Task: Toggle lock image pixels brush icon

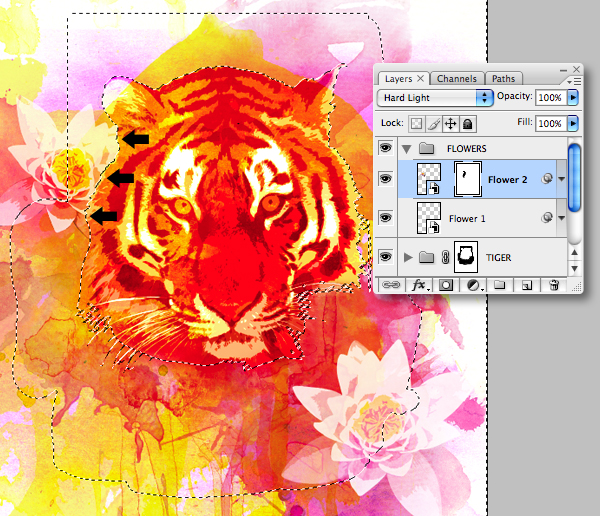Action: coord(434,124)
